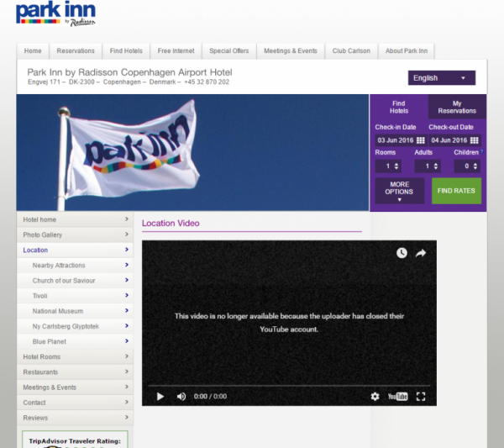Switch to My Reservations tab
Image resolution: width=504 pixels, height=448 pixels.
coord(457,107)
